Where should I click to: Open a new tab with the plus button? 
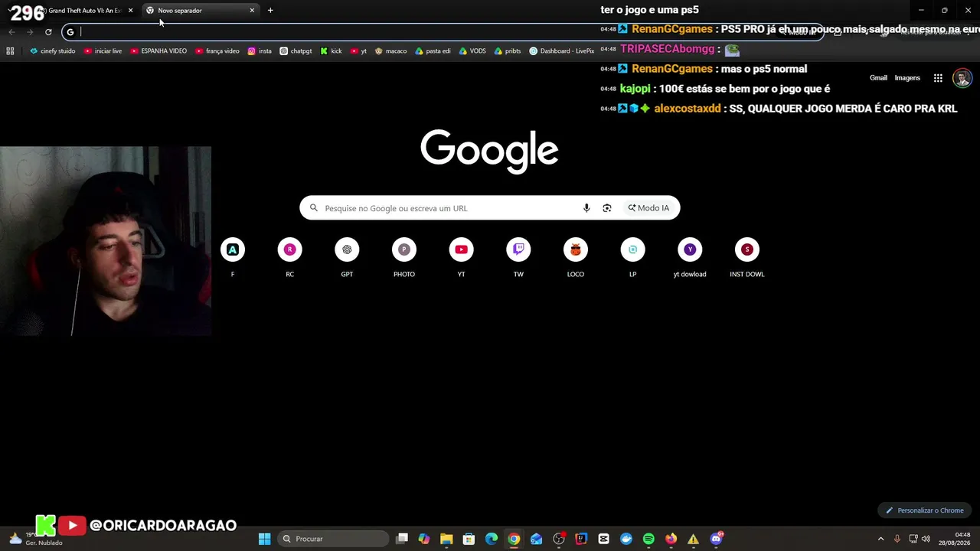click(x=270, y=11)
